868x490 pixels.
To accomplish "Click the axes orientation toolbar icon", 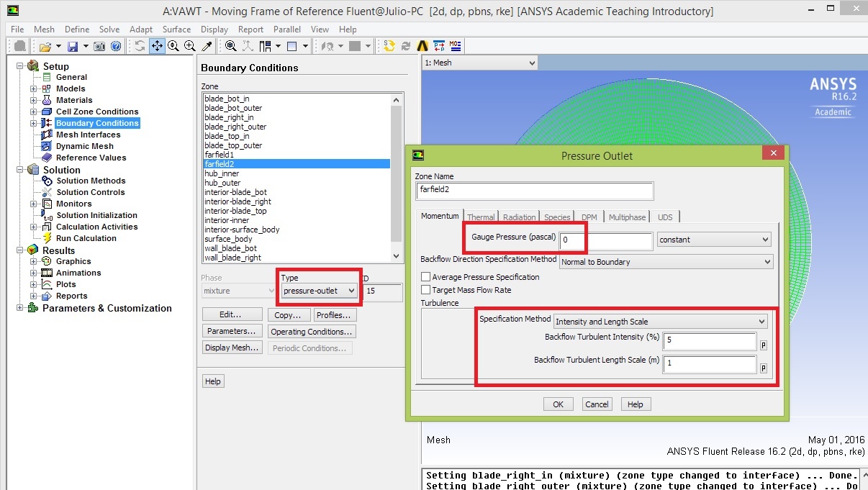I will 248,46.
